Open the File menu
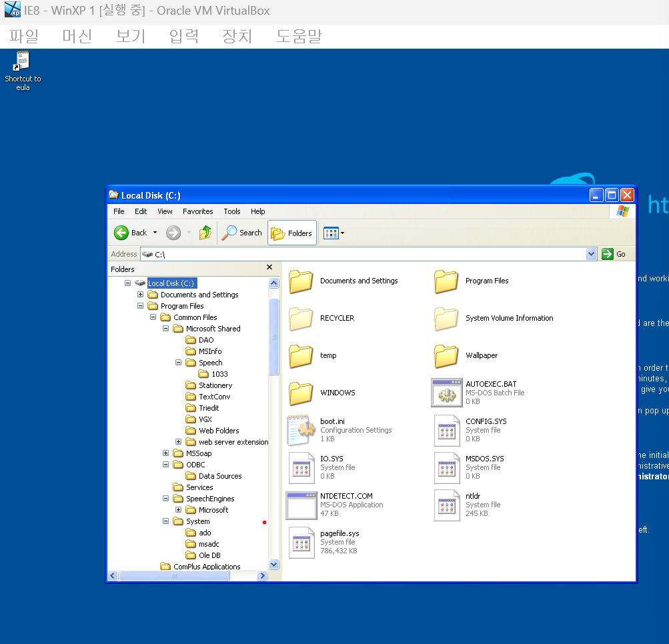Screen dimensions: 669x644 [119, 211]
